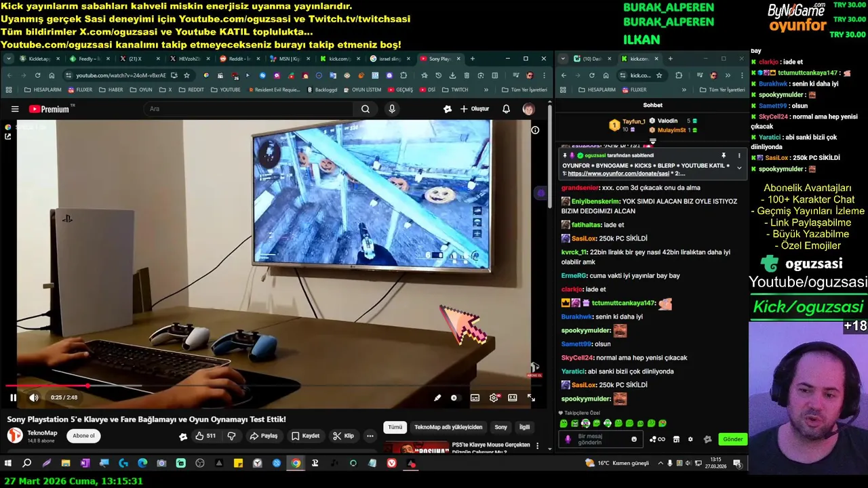
Task: Open more actions ellipsis under video
Action: click(x=370, y=436)
